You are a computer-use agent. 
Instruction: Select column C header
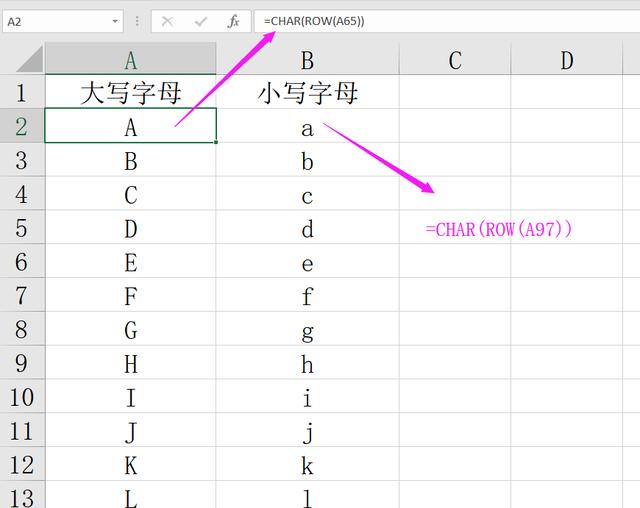pos(455,59)
